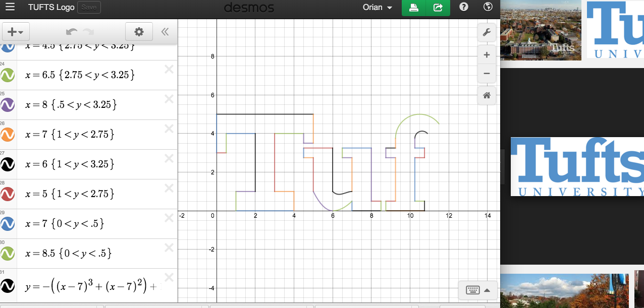644x308 pixels.
Task: Open the Orian account menu
Action: tap(377, 7)
